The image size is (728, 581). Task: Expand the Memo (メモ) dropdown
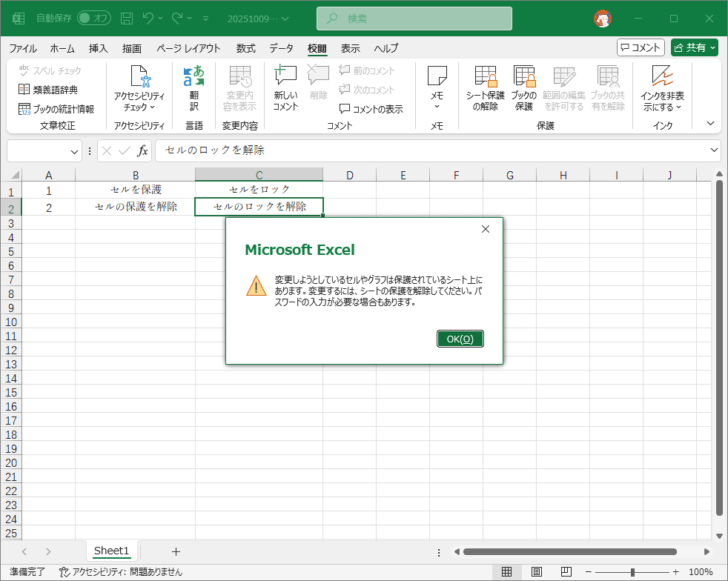click(437, 88)
